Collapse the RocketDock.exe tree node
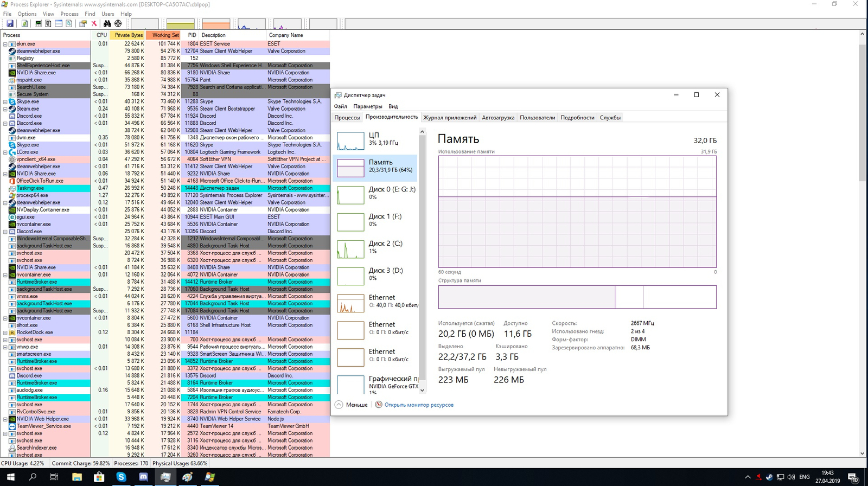868x486 pixels. [x=5, y=332]
